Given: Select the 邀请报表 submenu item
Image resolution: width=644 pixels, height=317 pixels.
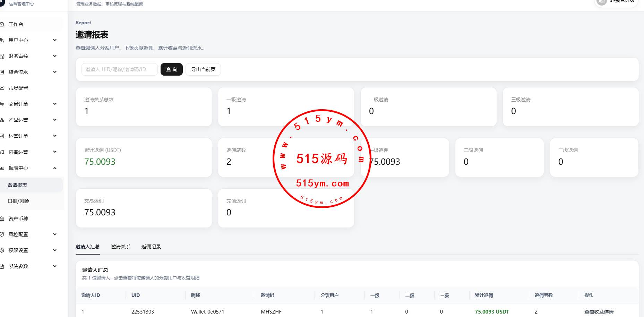Looking at the screenshot, I should pyautogui.click(x=31, y=185).
